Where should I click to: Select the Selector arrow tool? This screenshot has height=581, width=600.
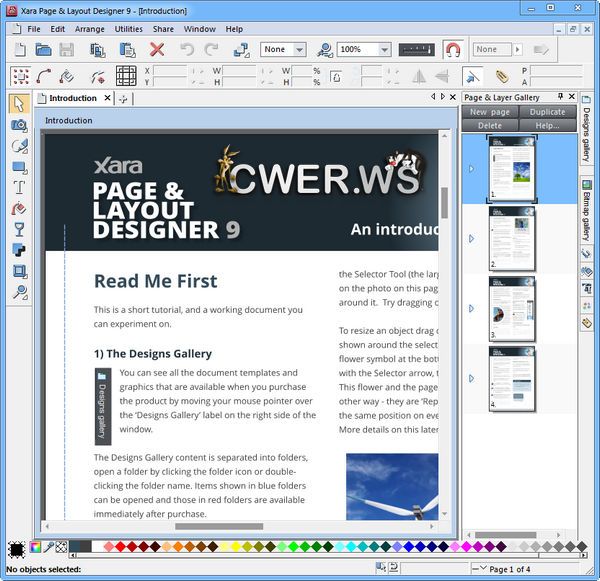[x=19, y=103]
